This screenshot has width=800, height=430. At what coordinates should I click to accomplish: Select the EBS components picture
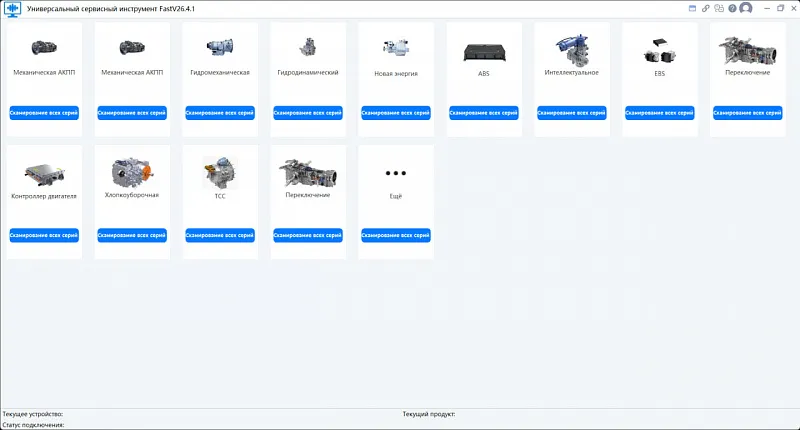[660, 50]
